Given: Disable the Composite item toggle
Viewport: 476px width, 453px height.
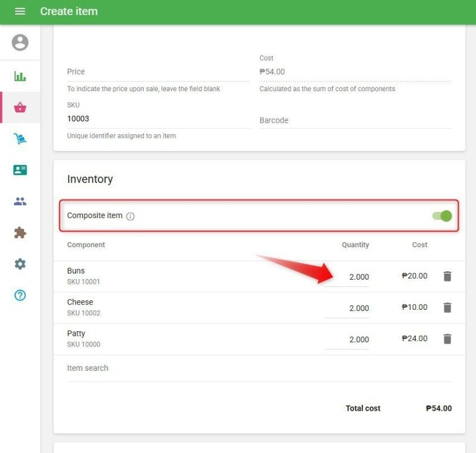Looking at the screenshot, I should point(442,216).
